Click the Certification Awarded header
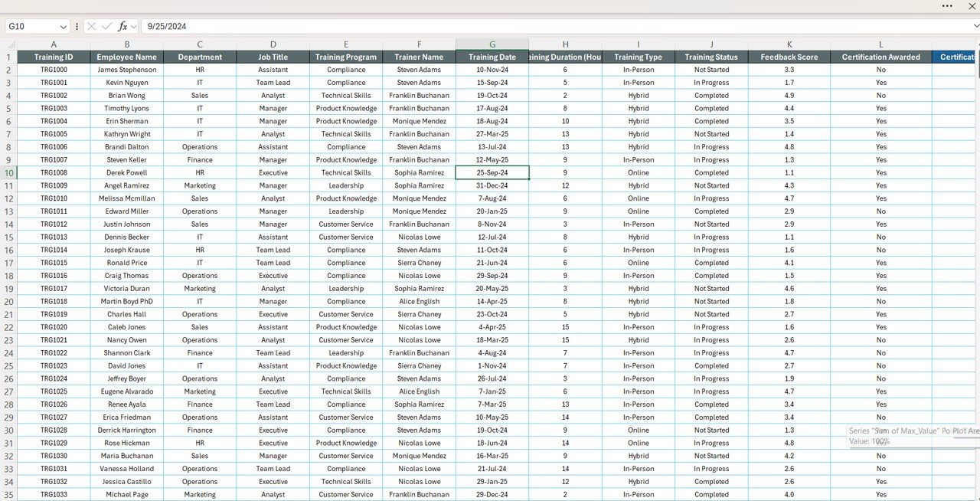Viewport: 980px width, 501px height. click(x=880, y=56)
